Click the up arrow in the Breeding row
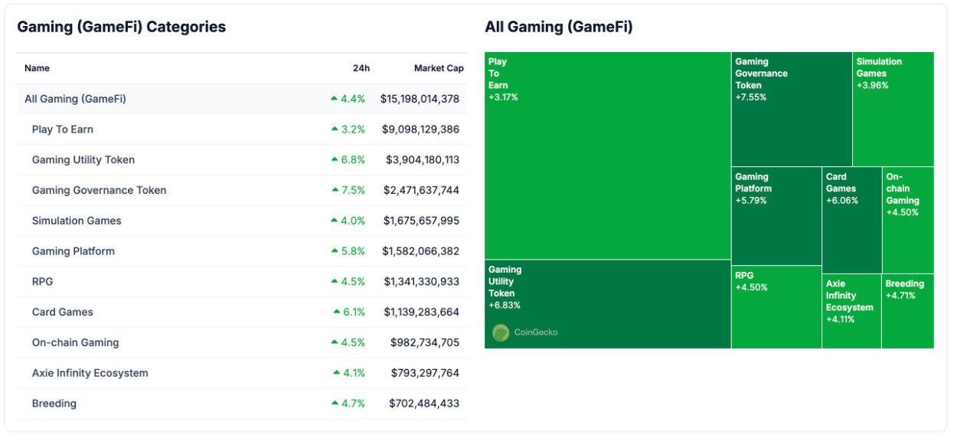 (336, 403)
